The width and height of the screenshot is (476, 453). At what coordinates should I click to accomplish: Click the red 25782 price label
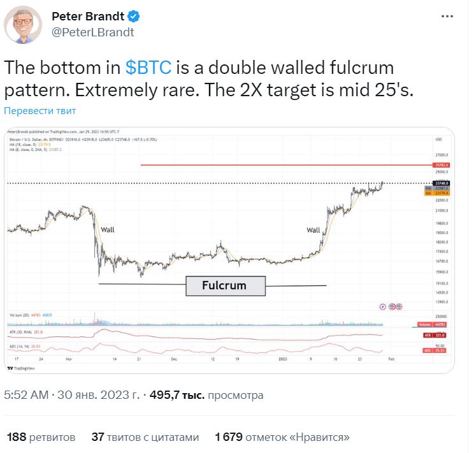click(x=442, y=165)
